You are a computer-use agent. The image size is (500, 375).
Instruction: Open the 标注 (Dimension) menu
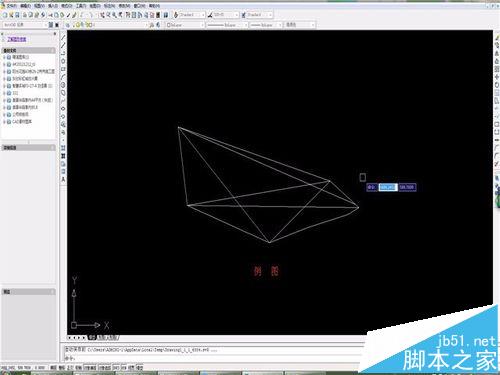(x=109, y=6)
